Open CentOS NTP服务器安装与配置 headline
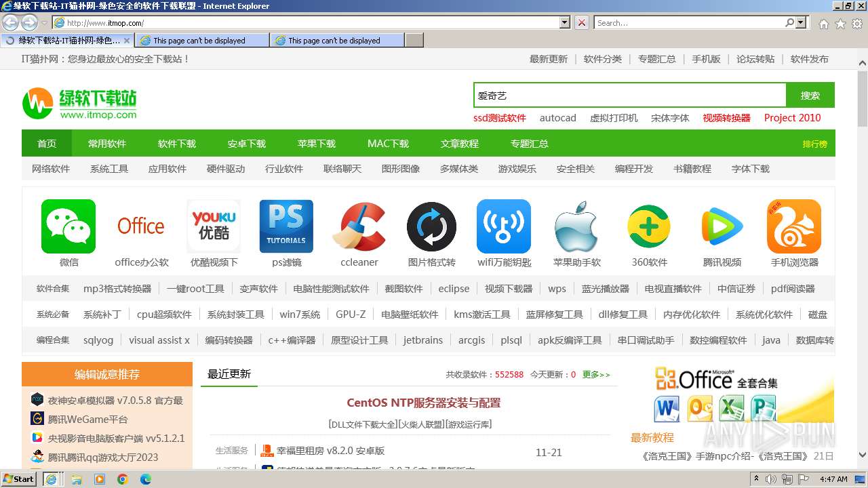The image size is (868, 488). pyautogui.click(x=424, y=403)
